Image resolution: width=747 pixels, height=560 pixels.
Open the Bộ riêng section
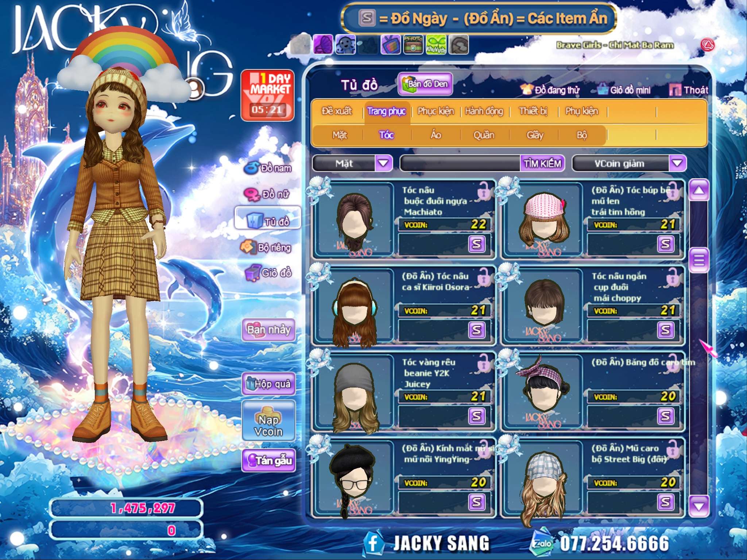point(266,247)
